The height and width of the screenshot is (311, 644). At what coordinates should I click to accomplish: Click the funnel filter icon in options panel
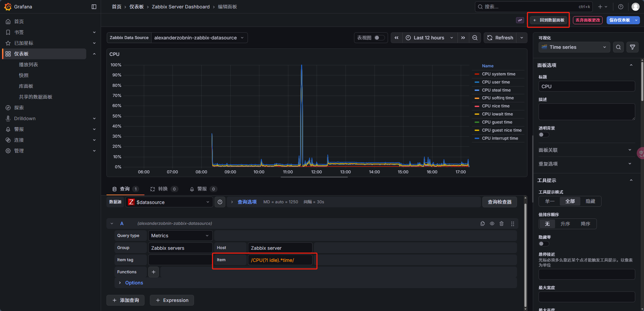(x=633, y=47)
